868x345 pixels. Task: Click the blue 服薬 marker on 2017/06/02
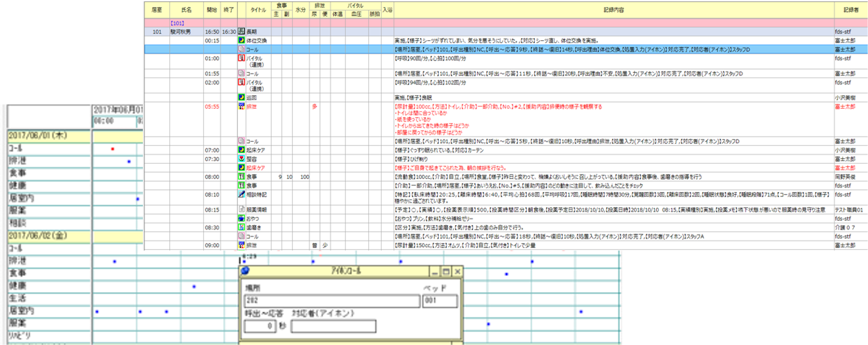tap(489, 324)
